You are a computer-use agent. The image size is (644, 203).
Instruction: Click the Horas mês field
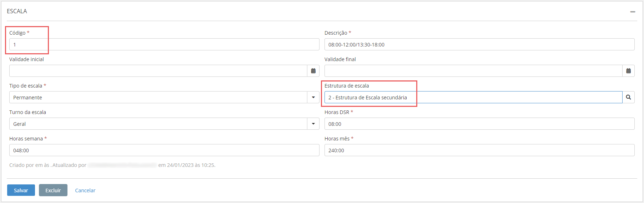click(x=479, y=150)
